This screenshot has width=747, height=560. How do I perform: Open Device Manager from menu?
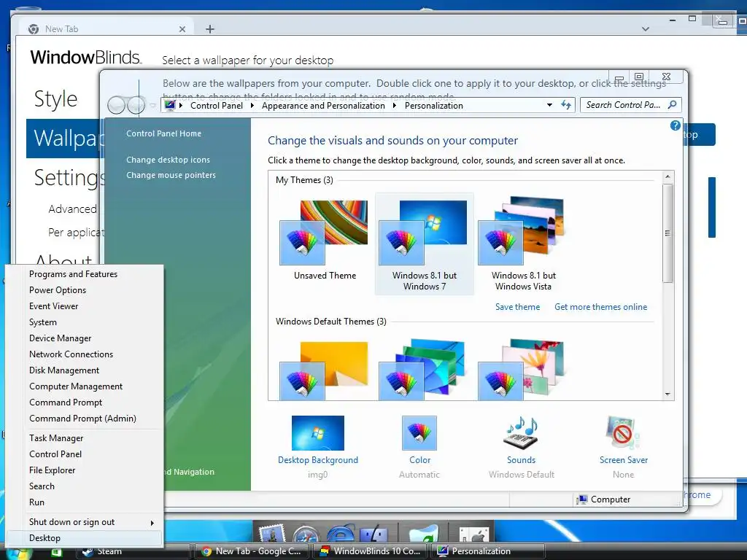pyautogui.click(x=60, y=338)
